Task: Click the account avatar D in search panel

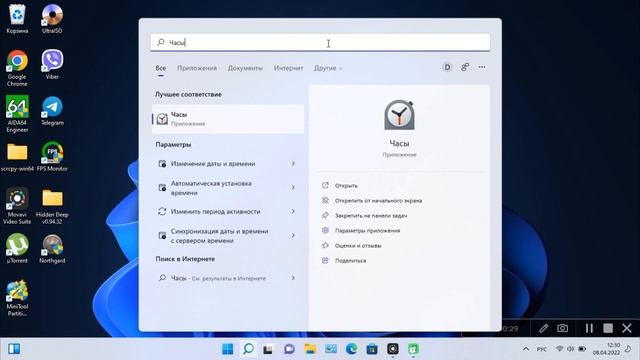Action: pyautogui.click(x=447, y=67)
